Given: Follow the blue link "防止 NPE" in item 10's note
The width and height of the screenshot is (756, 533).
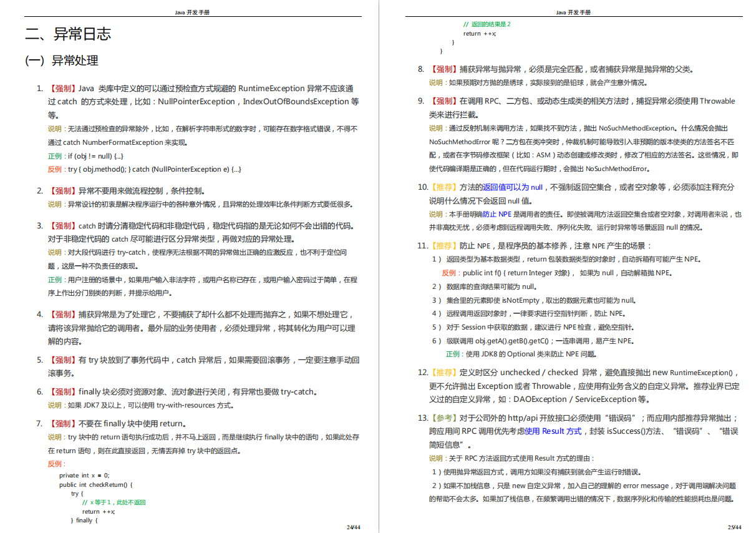Looking at the screenshot, I should click(x=497, y=214).
